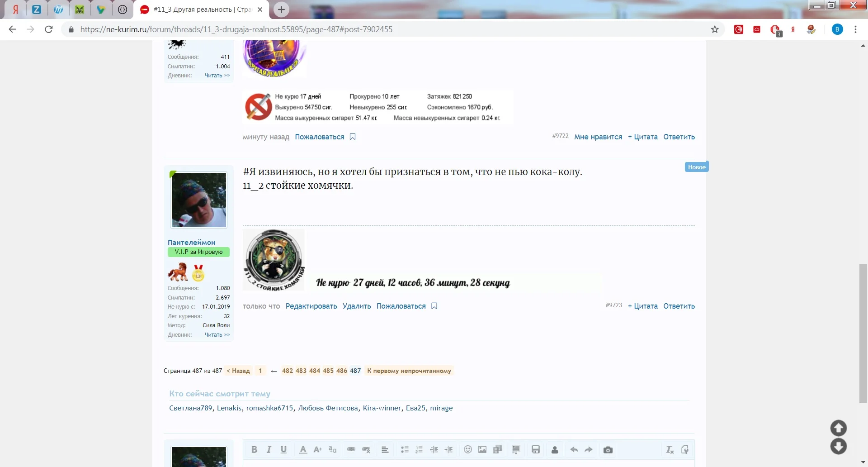Insert an image into the reply
Image resolution: width=868 pixels, height=467 pixels.
482,449
